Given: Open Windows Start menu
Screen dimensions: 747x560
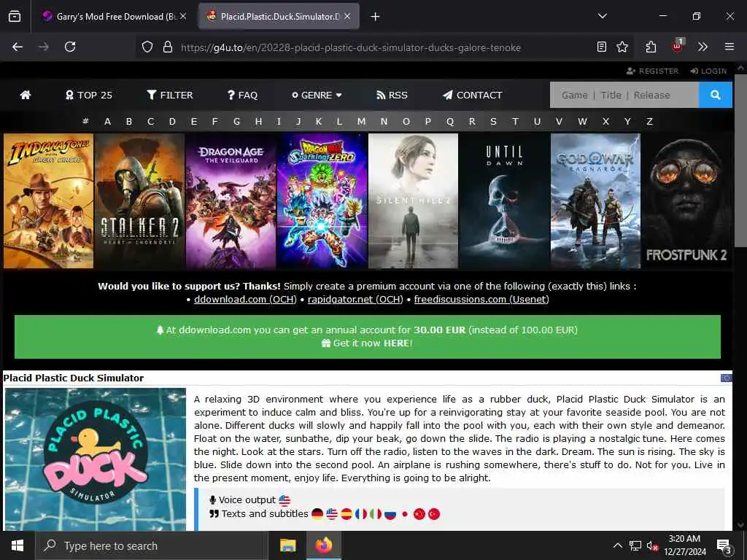Looking at the screenshot, I should [18, 545].
